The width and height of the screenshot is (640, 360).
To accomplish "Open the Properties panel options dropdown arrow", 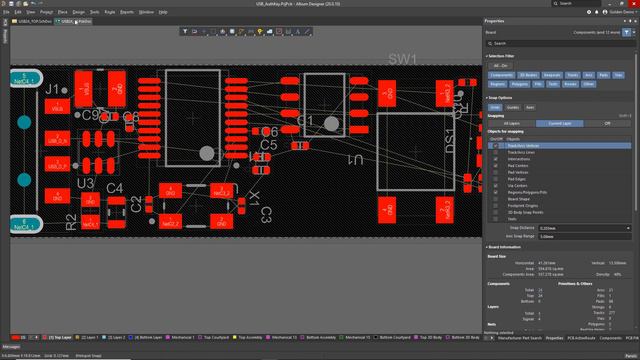I will pos(625,21).
